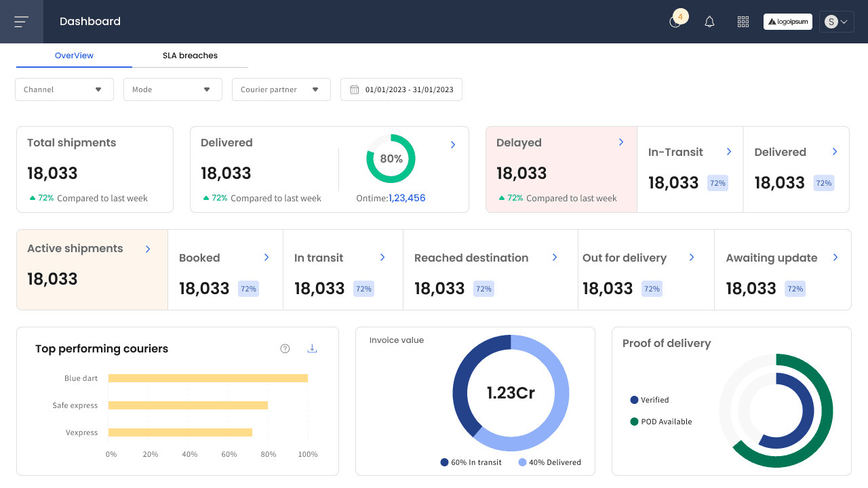Click the Delayed card title
The image size is (868, 488).
click(x=519, y=143)
